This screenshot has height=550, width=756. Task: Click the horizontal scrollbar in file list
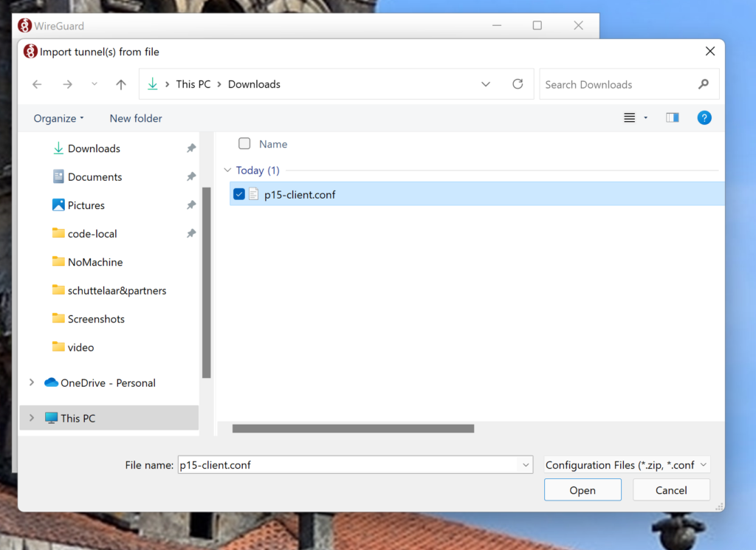[x=353, y=428]
